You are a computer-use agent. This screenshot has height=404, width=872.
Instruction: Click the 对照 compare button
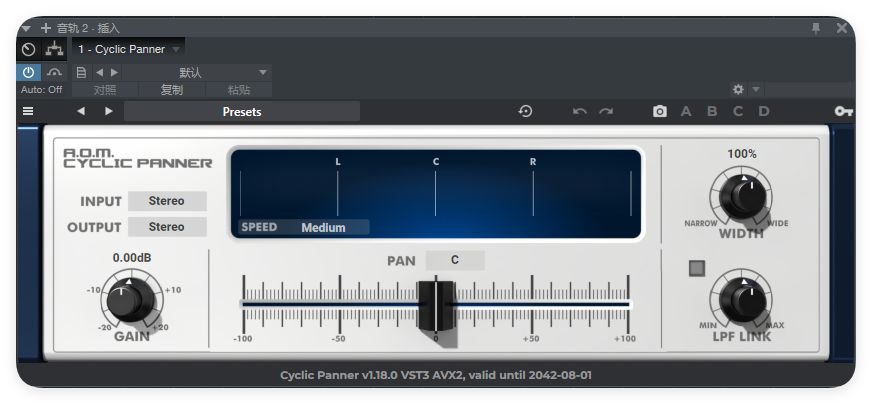click(x=105, y=90)
